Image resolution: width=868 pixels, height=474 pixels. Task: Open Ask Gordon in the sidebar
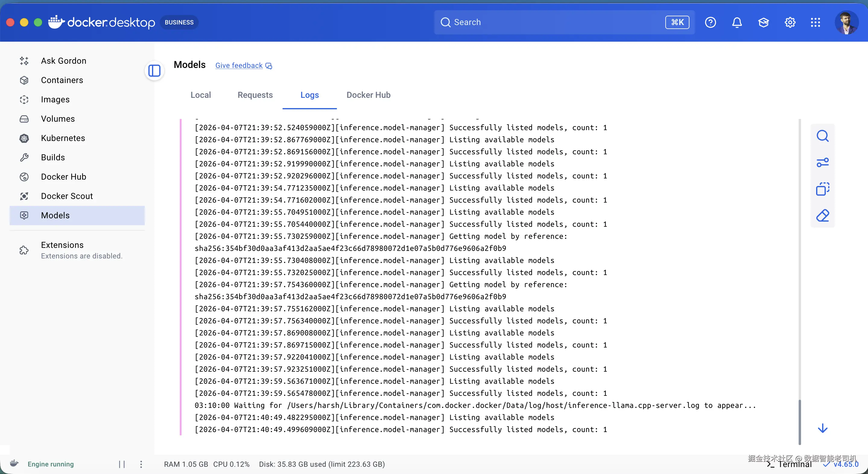[77, 61]
